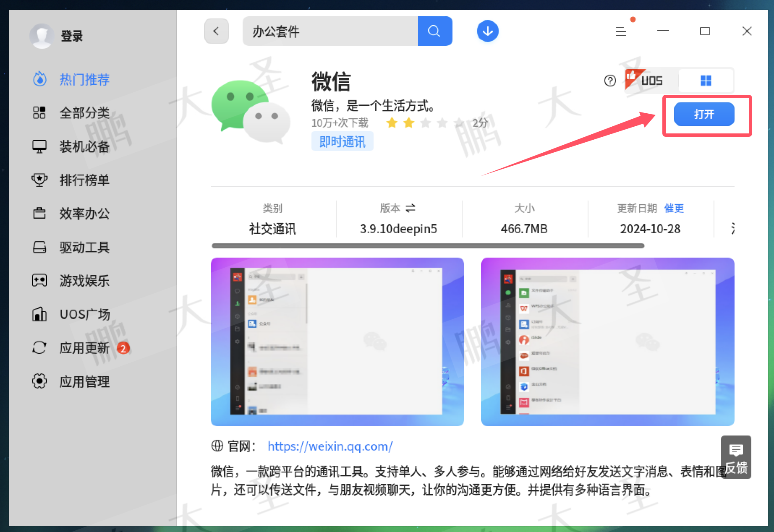Select 效率办公 in the sidebar
The image size is (774, 532).
[x=84, y=214]
